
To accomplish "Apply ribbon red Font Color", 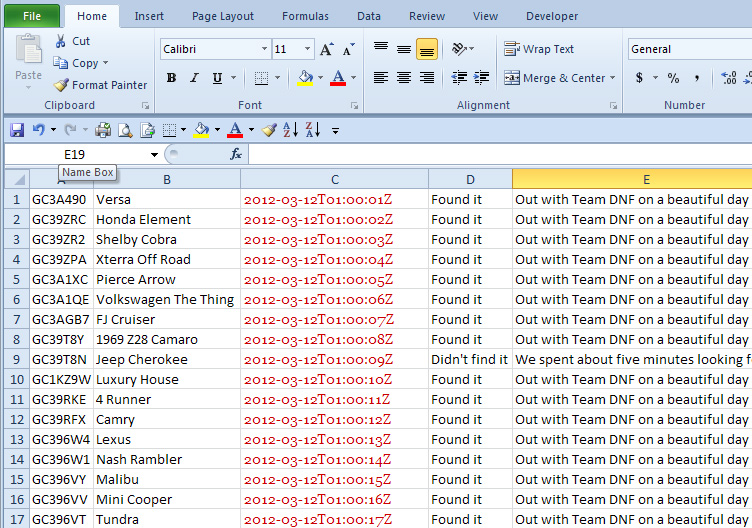I will click(x=338, y=78).
